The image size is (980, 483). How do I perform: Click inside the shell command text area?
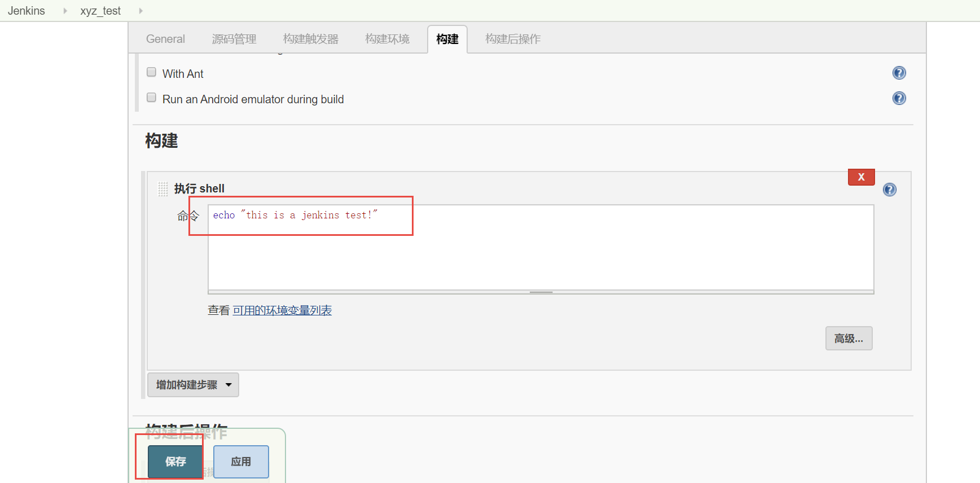pyautogui.click(x=540, y=254)
